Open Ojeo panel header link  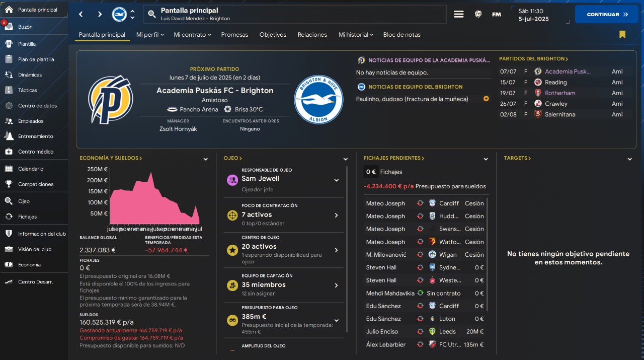click(x=233, y=158)
